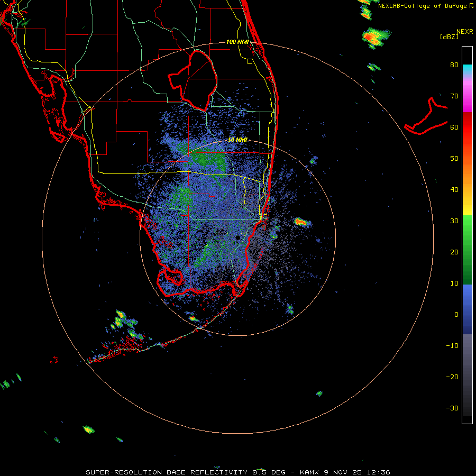Pick the cyan segment atop the color bar
The image size is (476, 476).
click(467, 69)
